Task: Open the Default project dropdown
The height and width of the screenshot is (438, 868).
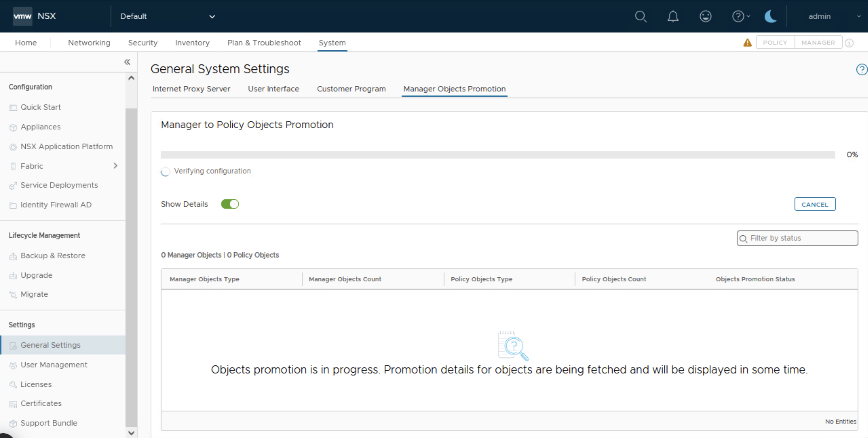Action: click(x=167, y=16)
